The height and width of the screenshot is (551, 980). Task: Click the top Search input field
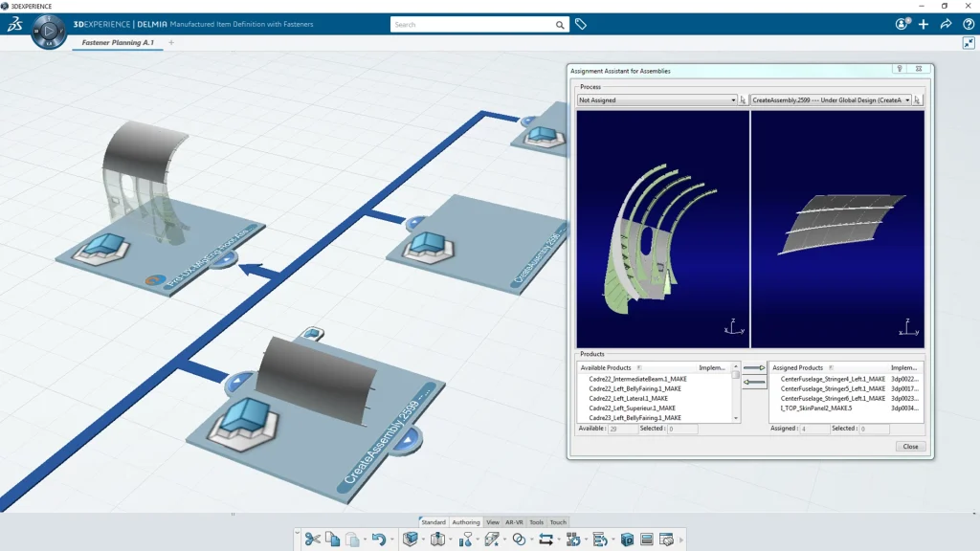tap(471, 25)
